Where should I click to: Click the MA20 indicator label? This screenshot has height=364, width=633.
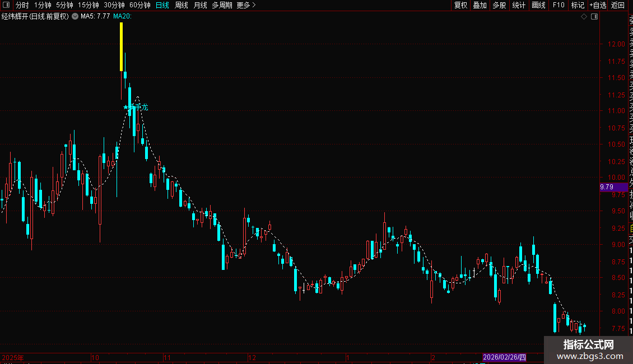tap(122, 16)
